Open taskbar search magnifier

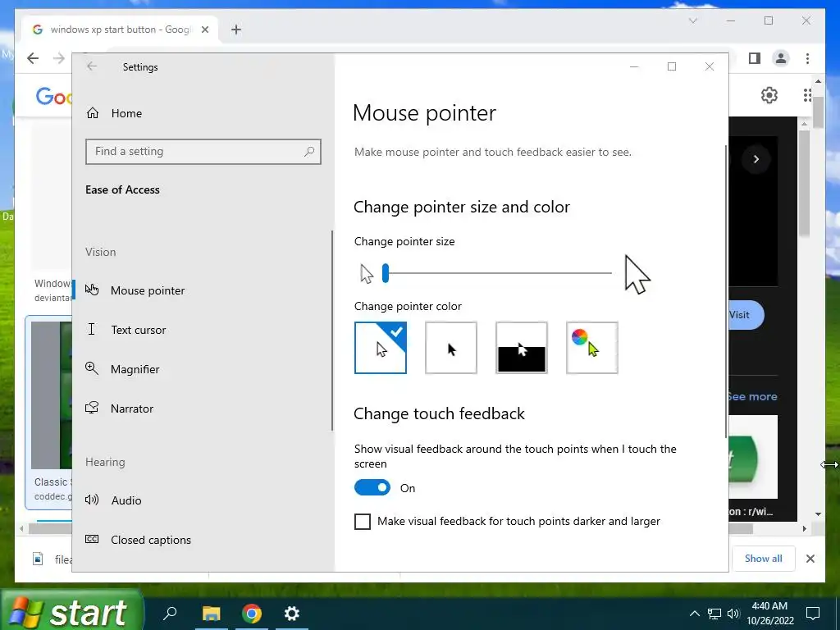coord(170,613)
